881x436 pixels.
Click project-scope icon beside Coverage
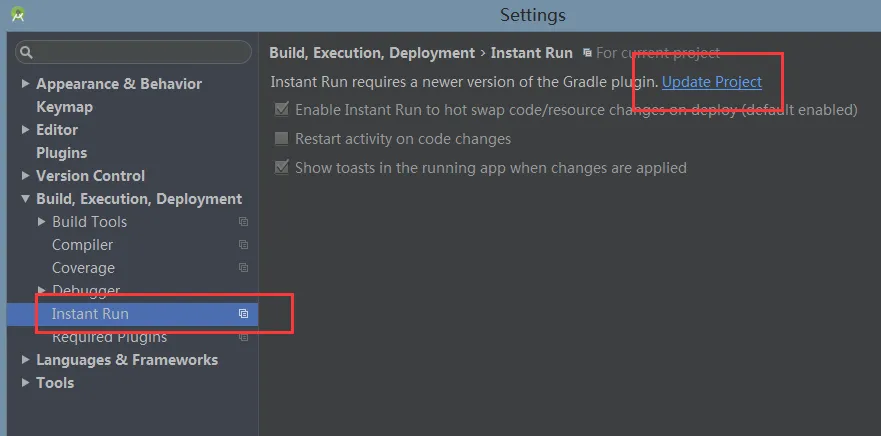pyautogui.click(x=243, y=268)
